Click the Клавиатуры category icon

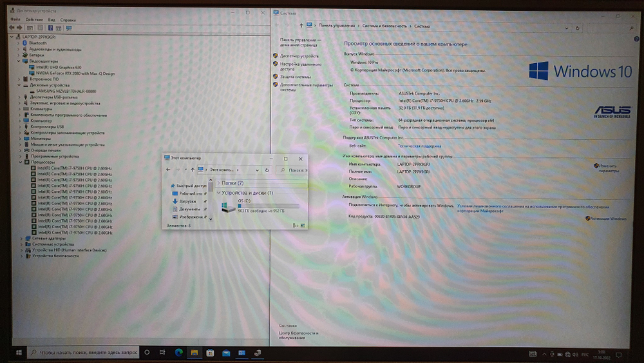click(26, 109)
